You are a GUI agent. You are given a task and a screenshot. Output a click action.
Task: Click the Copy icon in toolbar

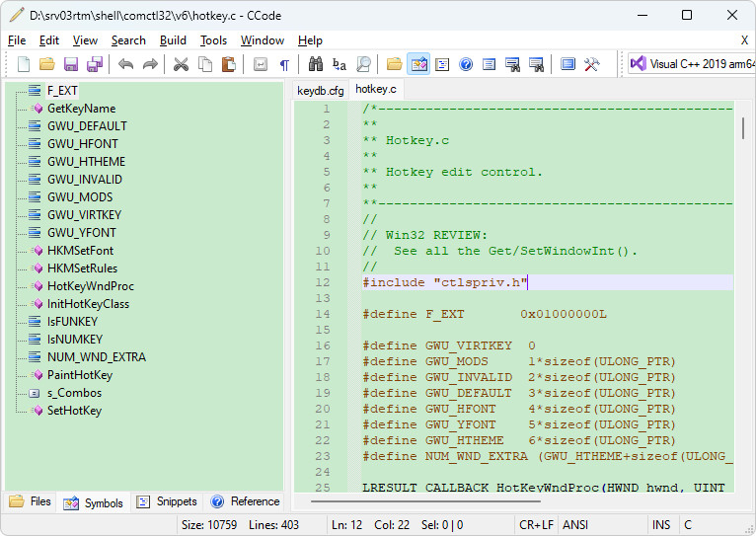pyautogui.click(x=205, y=64)
